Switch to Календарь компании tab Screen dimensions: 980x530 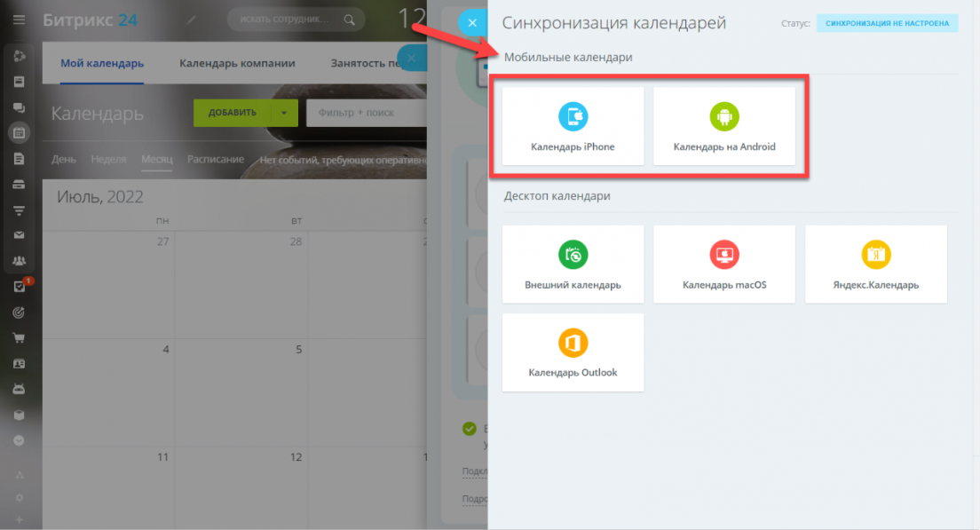237,63
